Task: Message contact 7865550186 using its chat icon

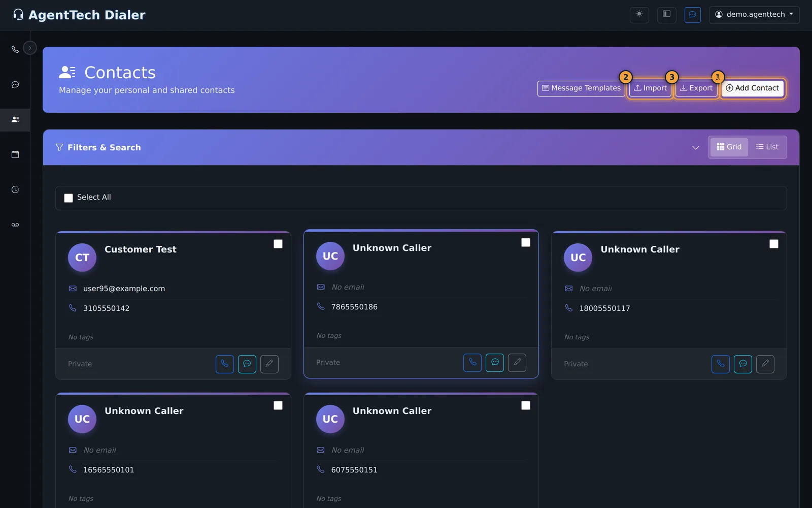Action: [x=495, y=362]
